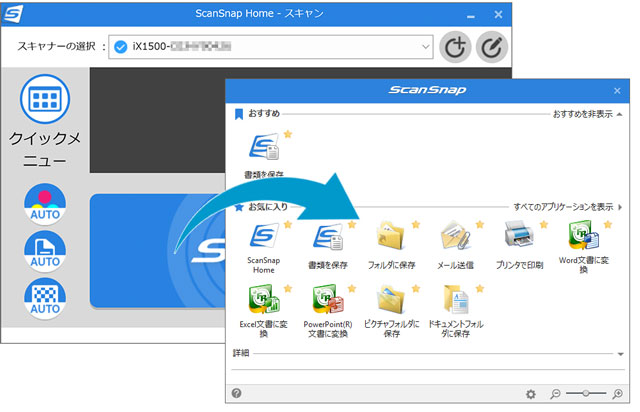Click the クイックメニュー profile label
The height and width of the screenshot is (412, 640).
click(x=45, y=149)
